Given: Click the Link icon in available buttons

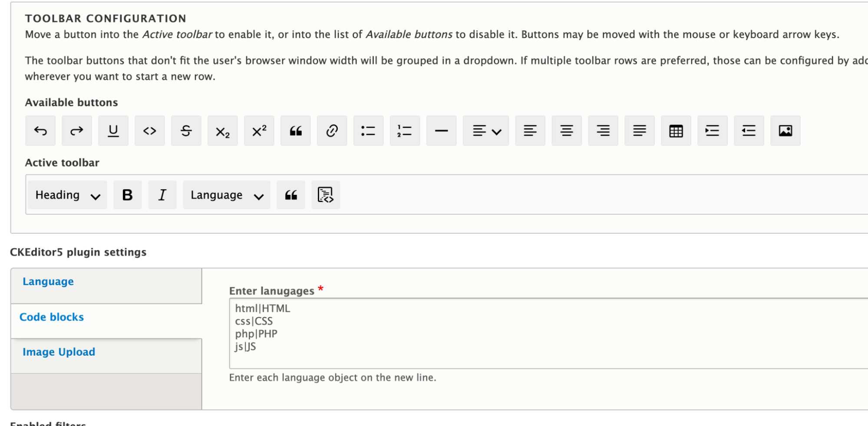Looking at the screenshot, I should point(332,131).
